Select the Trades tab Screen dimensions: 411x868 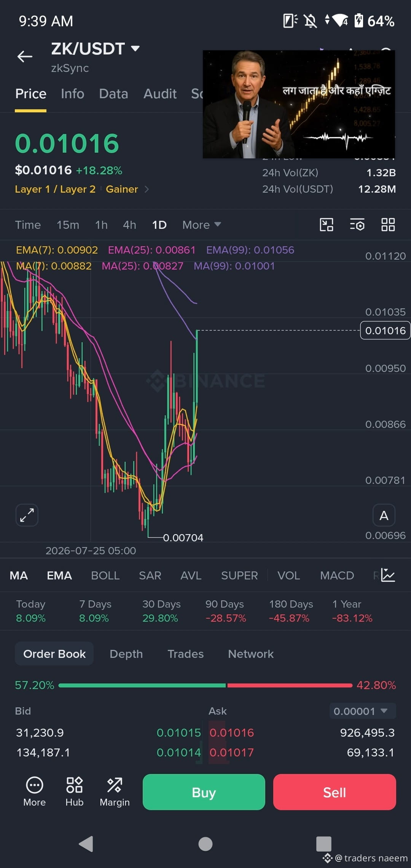(186, 654)
